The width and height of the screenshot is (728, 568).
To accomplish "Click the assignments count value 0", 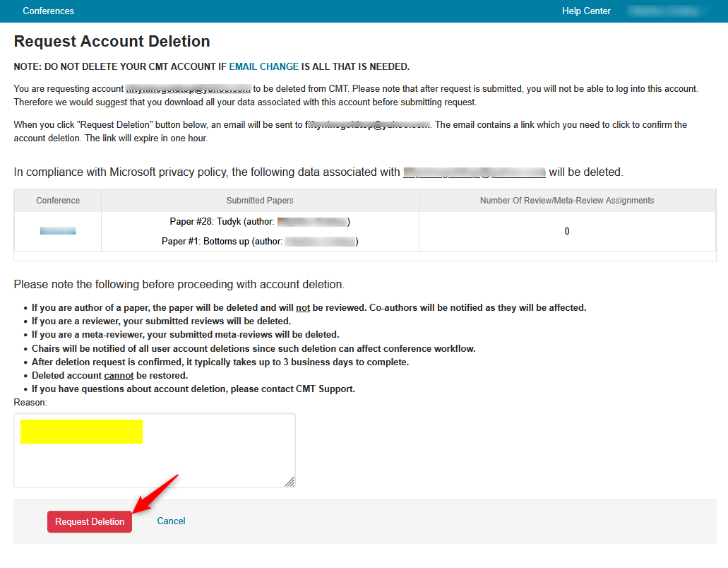I will [567, 231].
